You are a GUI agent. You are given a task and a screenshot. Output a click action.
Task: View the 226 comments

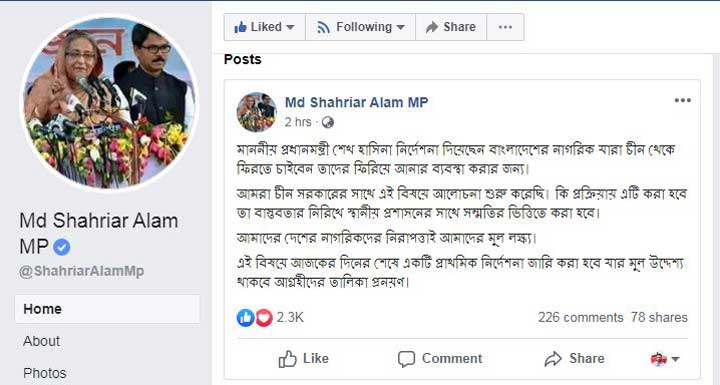click(580, 317)
